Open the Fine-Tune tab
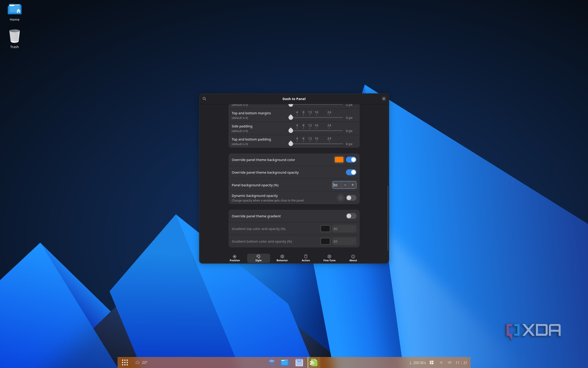Screen dimensions: 588x368 329,258
